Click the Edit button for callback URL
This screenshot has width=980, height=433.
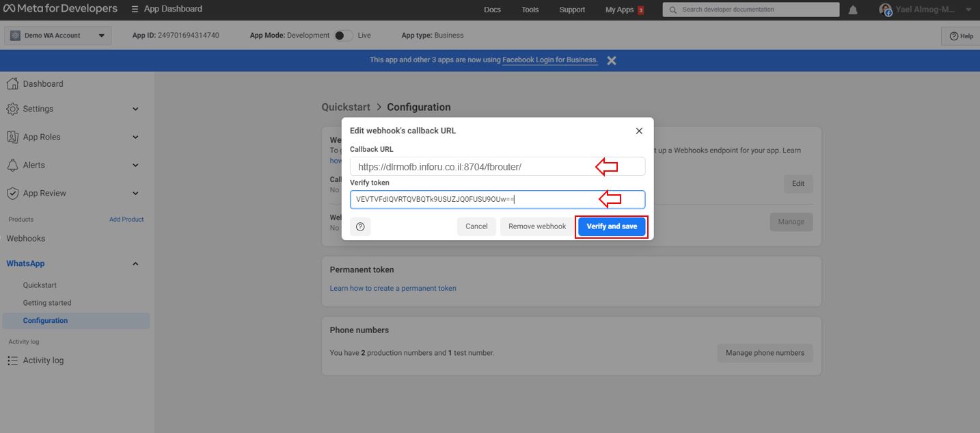798,183
